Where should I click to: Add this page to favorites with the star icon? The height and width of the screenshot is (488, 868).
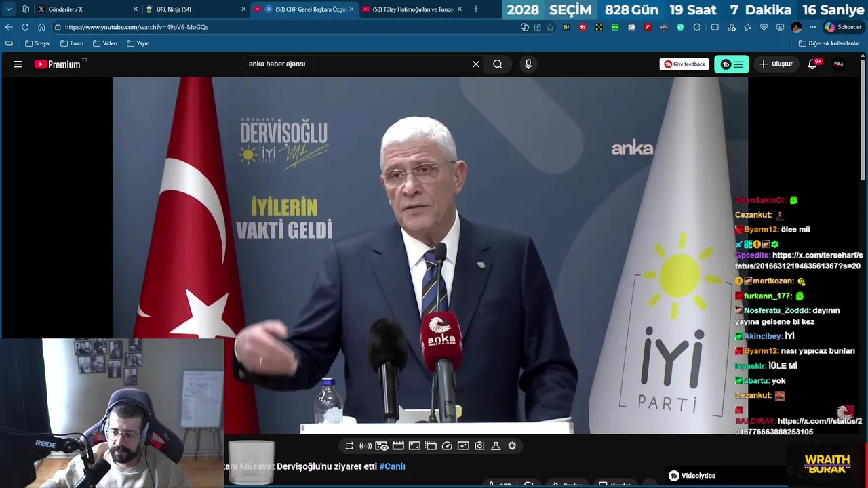(x=550, y=27)
